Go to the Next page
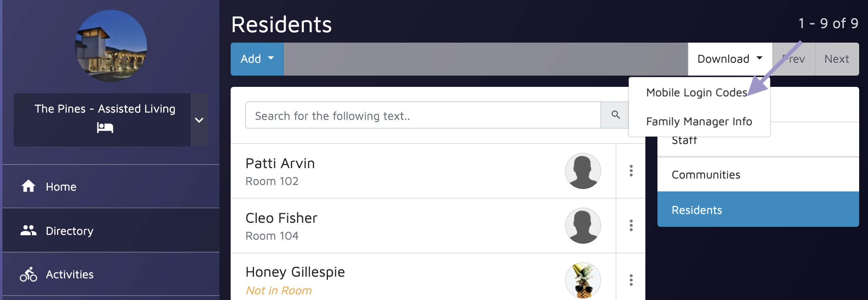The image size is (868, 300). [837, 59]
